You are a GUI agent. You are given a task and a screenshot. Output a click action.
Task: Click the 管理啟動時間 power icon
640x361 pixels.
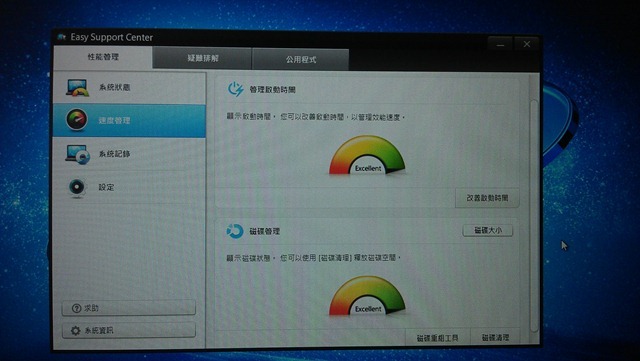coord(236,89)
